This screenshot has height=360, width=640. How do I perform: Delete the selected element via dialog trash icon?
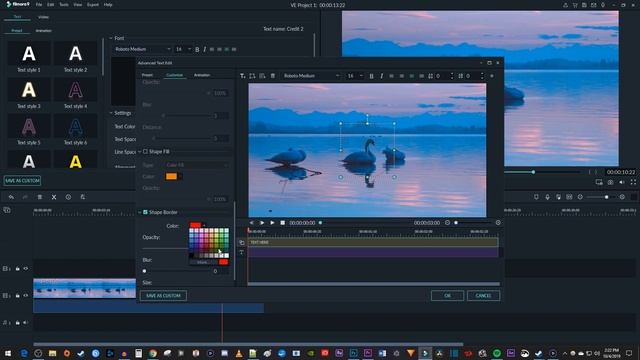click(273, 76)
